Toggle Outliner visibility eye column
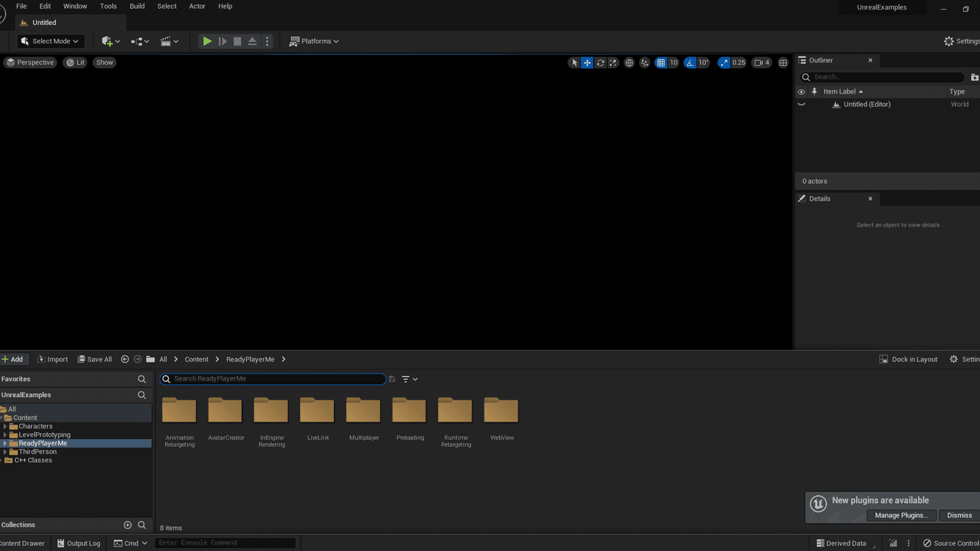The width and height of the screenshot is (980, 551). pos(801,92)
